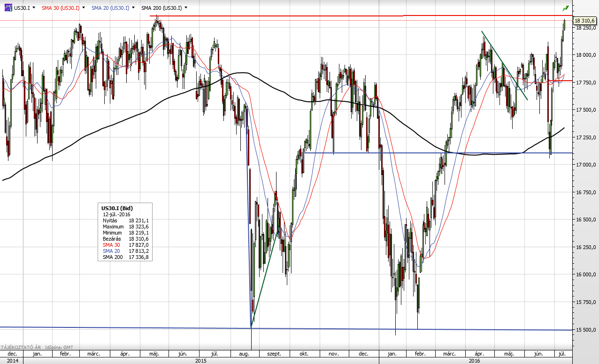The height and width of the screenshot is (364, 599).
Task: Select the red horizontal resistance line at top
Action: 361,15
